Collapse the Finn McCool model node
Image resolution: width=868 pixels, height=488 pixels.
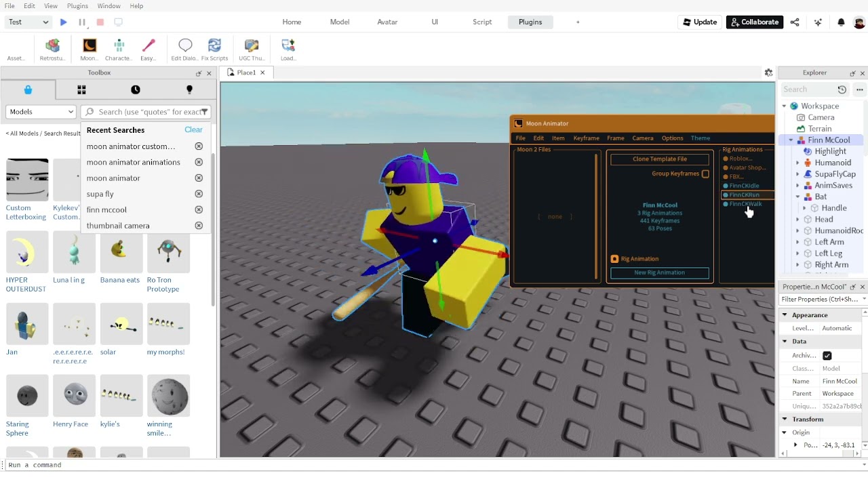792,140
